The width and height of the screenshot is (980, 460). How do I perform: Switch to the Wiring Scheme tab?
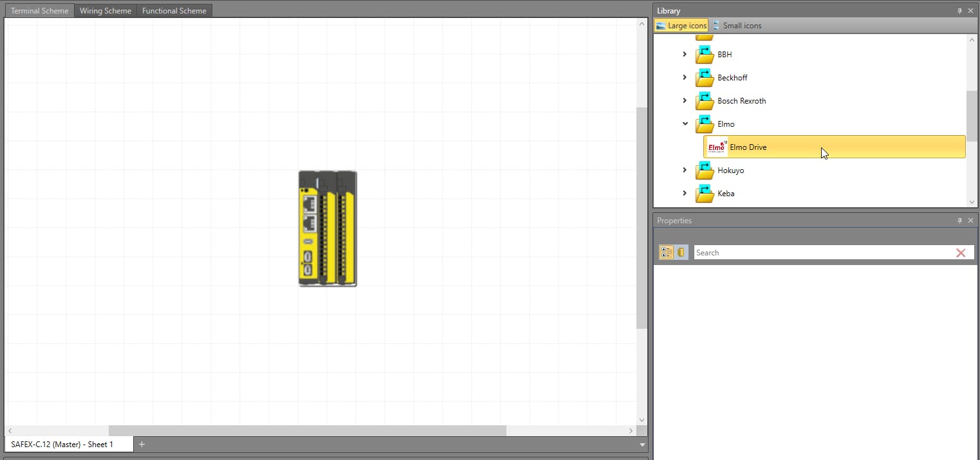point(105,11)
